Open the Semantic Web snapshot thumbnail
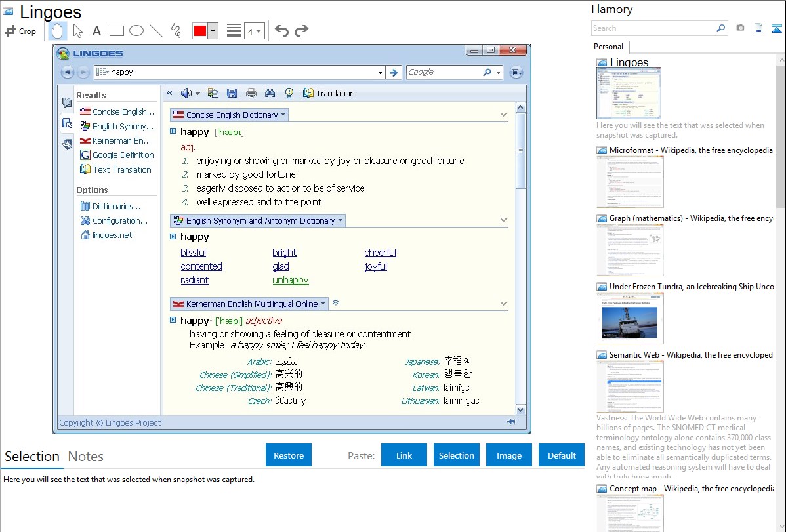Screen dimensions: 786x532 (630, 386)
